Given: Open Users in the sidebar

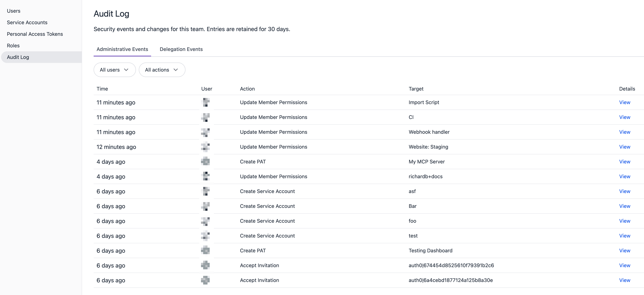Looking at the screenshot, I should pyautogui.click(x=14, y=11).
